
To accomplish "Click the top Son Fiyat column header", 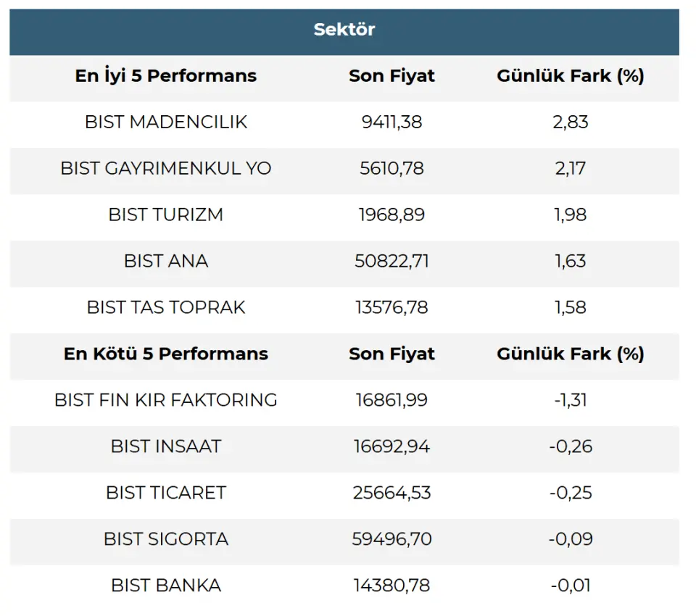I will tap(391, 76).
